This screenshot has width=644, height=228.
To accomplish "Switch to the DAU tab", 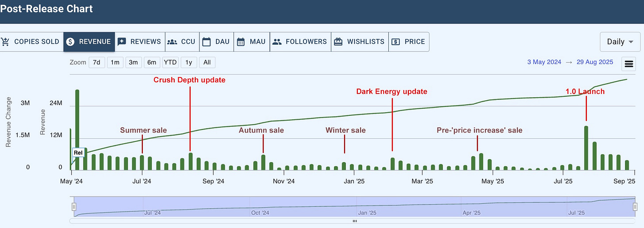I will [216, 42].
